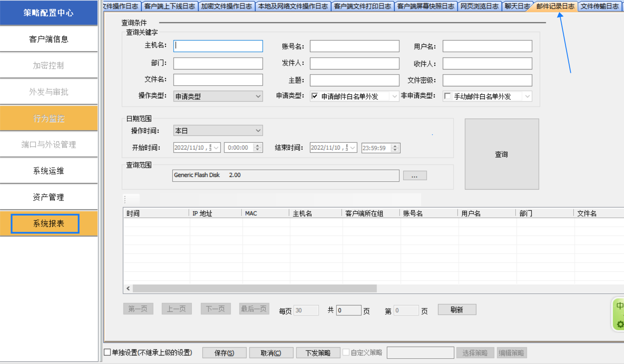
Task: Click the left arrow of the horizontal scrollbar
Action: 128,288
